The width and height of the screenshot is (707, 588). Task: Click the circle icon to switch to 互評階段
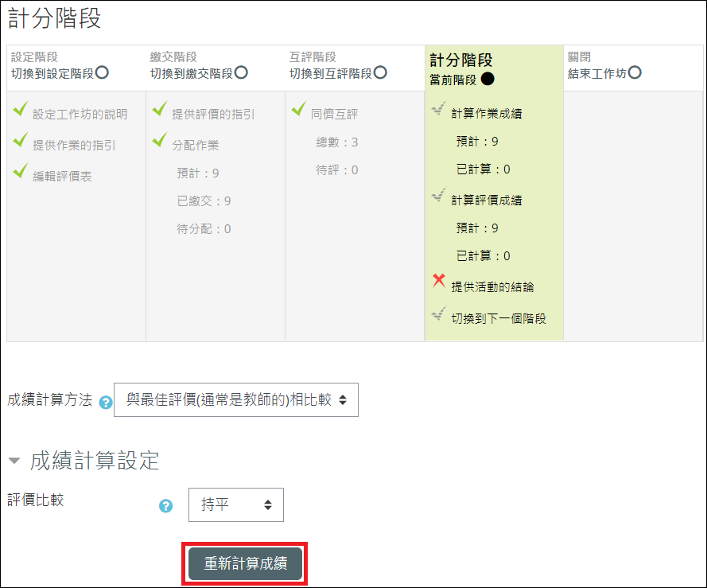click(381, 72)
